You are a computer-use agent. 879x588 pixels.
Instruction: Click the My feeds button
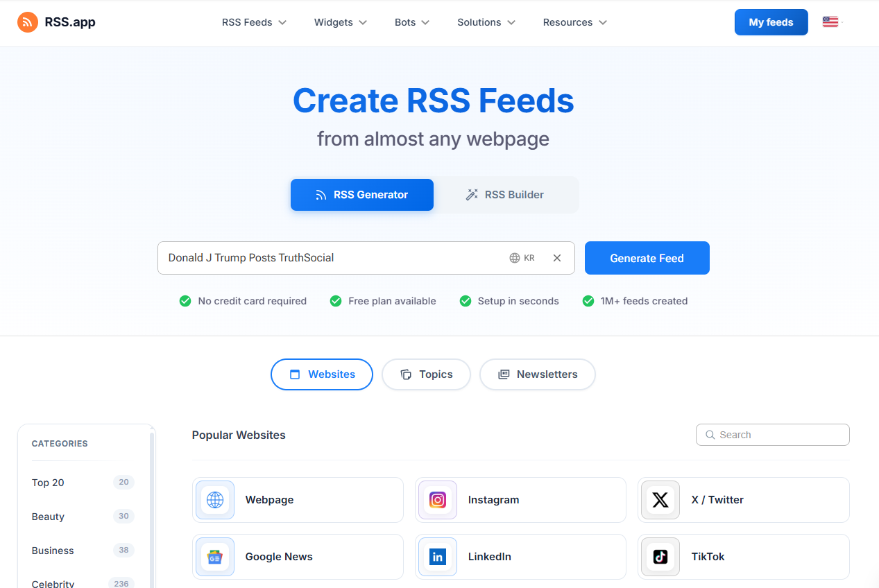tap(771, 22)
